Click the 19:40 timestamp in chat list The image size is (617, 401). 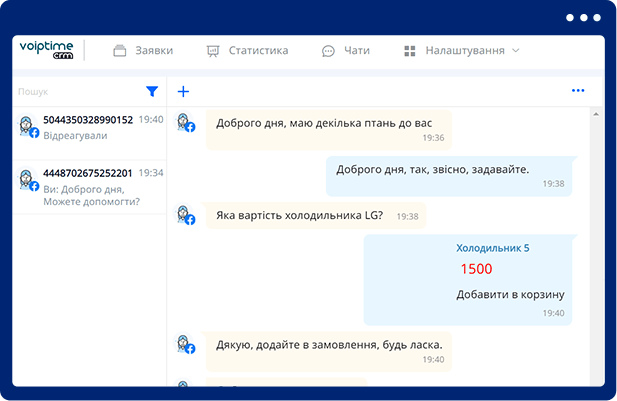[x=151, y=120]
